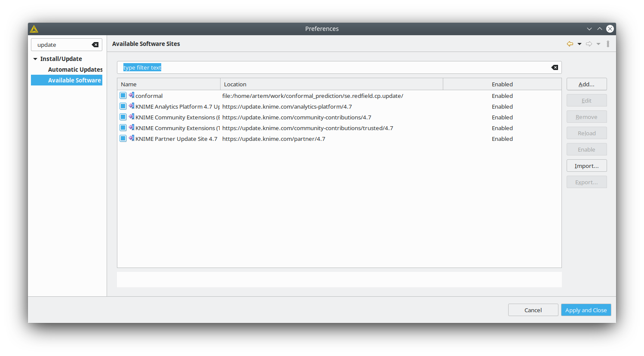Clear the sidebar 'update' search field

pyautogui.click(x=95, y=45)
